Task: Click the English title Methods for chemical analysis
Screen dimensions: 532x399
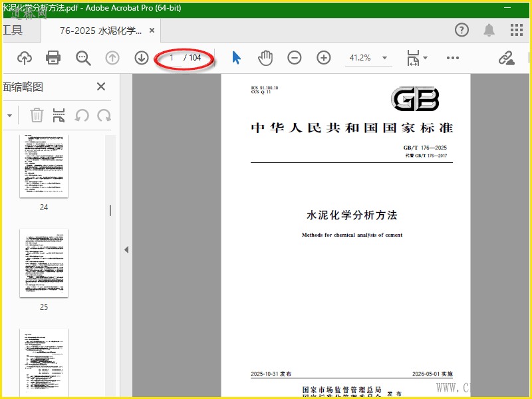Action: pos(352,235)
